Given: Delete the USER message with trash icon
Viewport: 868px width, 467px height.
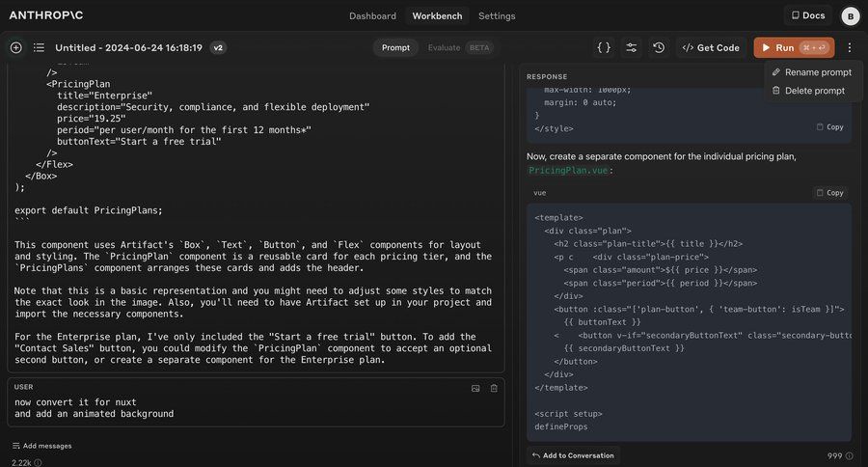Looking at the screenshot, I should tap(494, 388).
